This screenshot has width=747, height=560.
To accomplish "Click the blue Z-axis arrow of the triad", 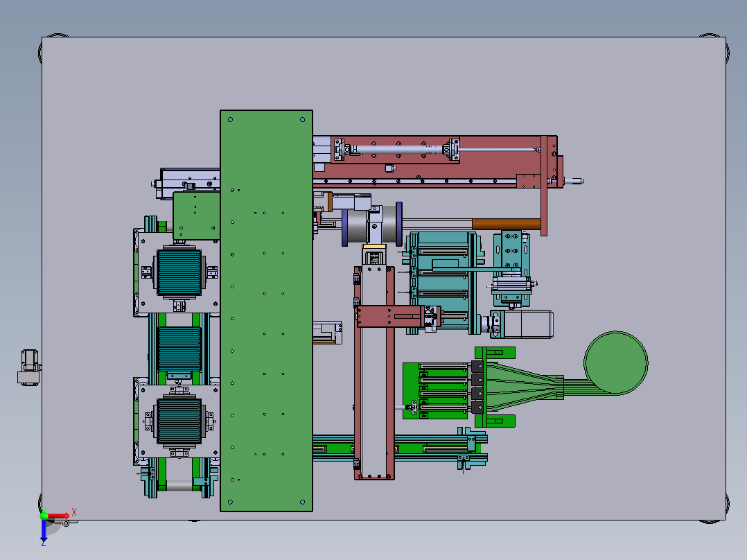I will (44, 530).
